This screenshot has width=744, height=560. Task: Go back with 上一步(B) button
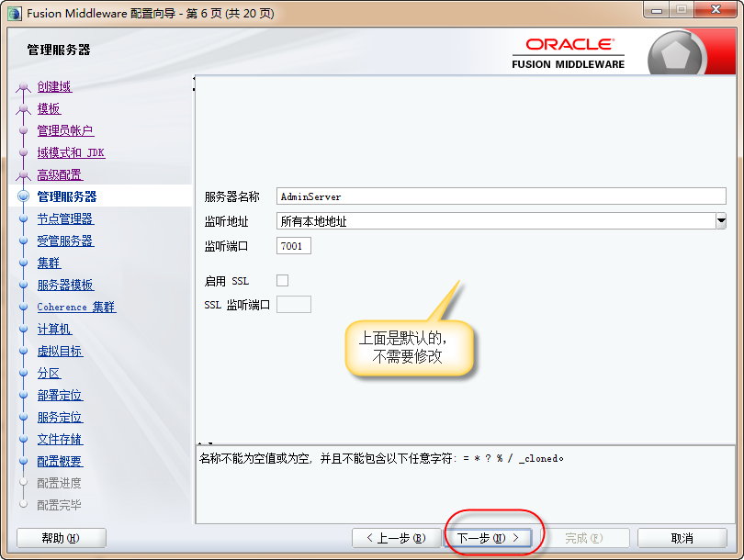pyautogui.click(x=397, y=538)
